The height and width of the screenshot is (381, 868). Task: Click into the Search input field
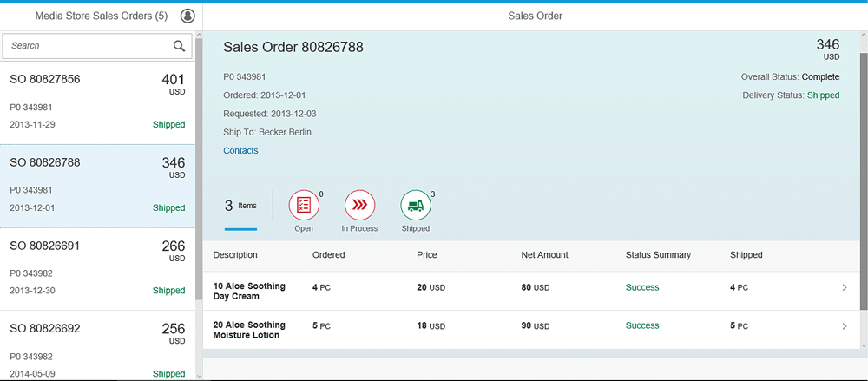pos(87,46)
